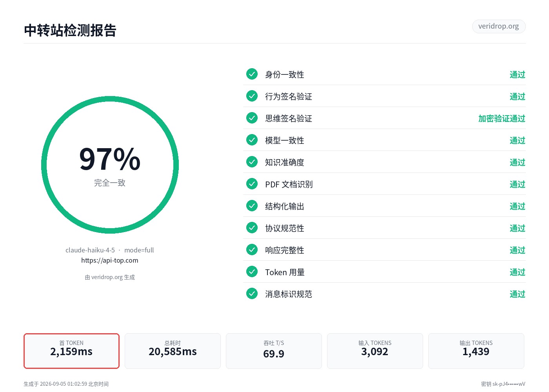The height and width of the screenshot is (392, 549).
Task: Click the check icon beside 模型一致性
Action: (252, 140)
